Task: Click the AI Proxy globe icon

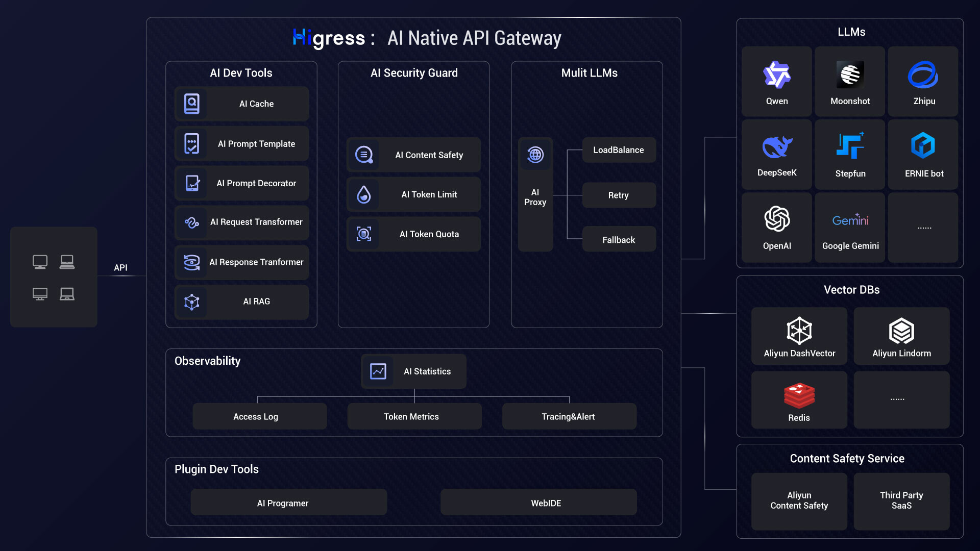Action: (x=535, y=154)
